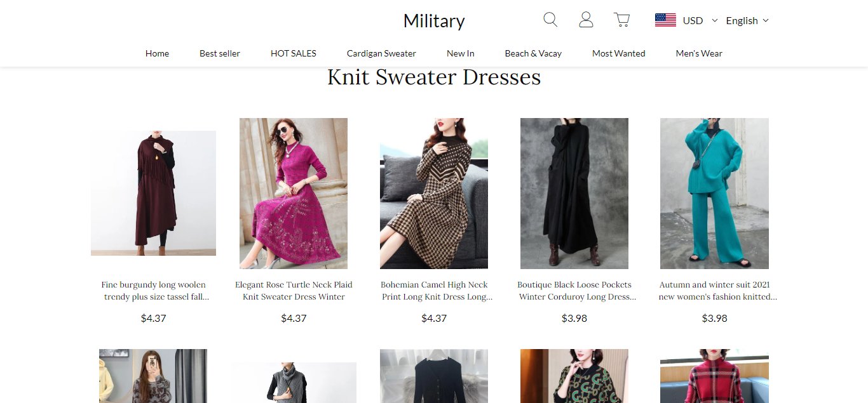Open Men's Wear category
Viewport: 868px width, 403px height.
pyautogui.click(x=699, y=53)
